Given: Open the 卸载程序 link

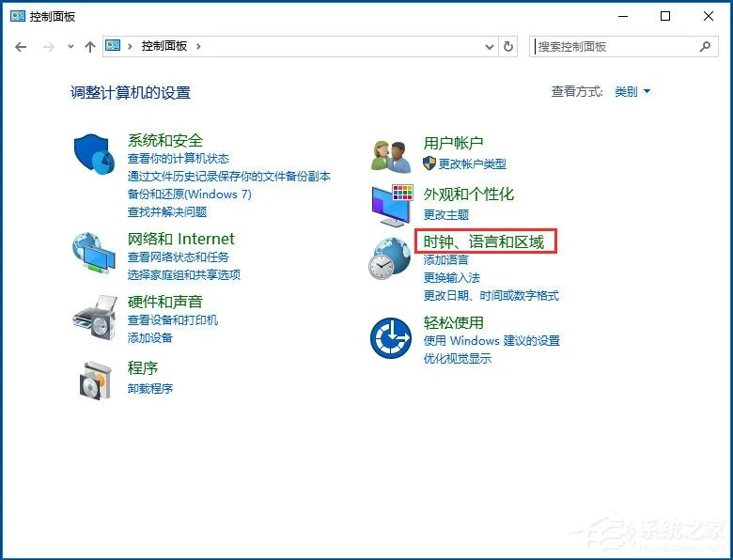Looking at the screenshot, I should point(150,389).
